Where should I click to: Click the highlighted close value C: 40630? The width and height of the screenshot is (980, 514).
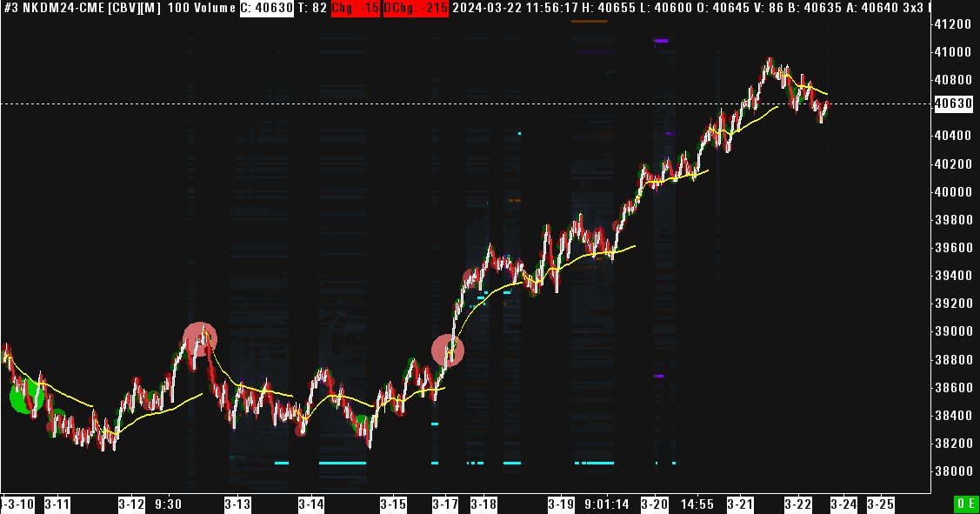click(x=267, y=8)
